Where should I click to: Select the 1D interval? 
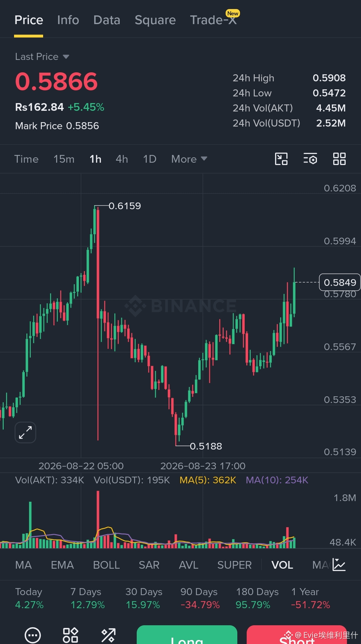150,159
